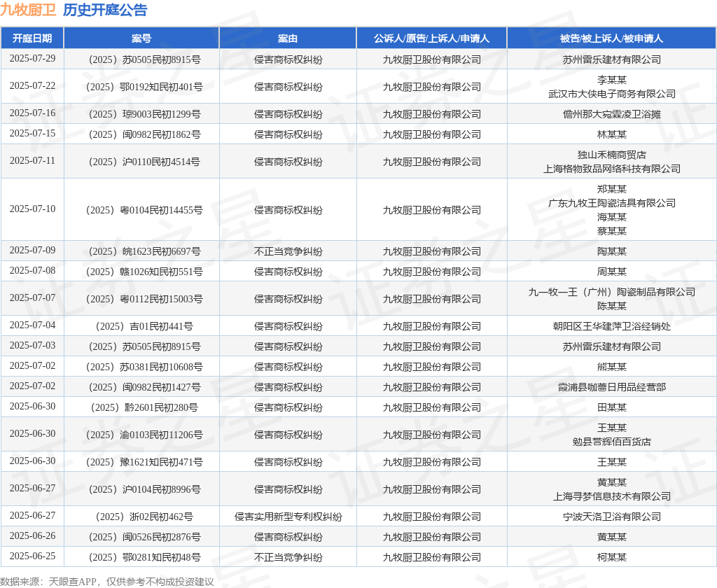Click case number 赣1026知民初551号
The width and height of the screenshot is (717, 588).
(144, 272)
